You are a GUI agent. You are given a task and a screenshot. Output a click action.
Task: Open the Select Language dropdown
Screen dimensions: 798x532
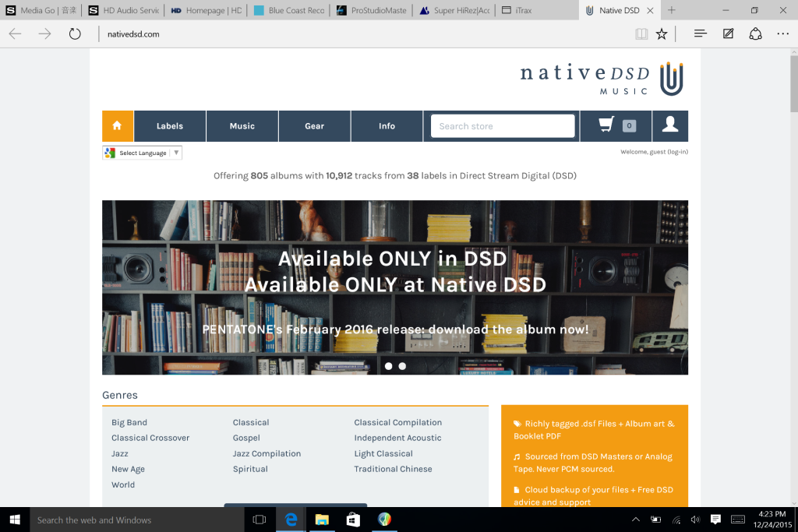tap(143, 153)
